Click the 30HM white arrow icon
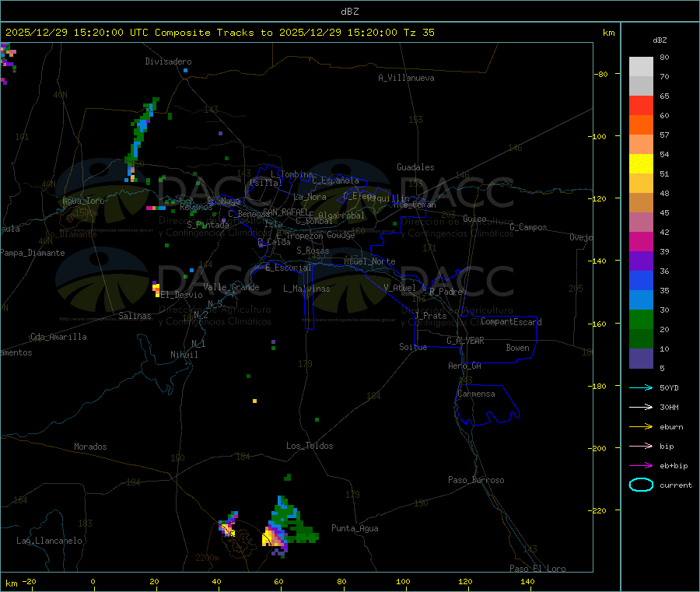700x592 pixels. tap(641, 407)
